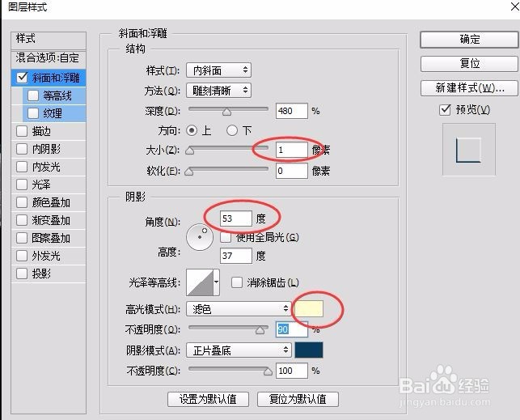The height and width of the screenshot is (420, 520).
Task: Click the 光泽等高线 contour thumbnail
Action: pyautogui.click(x=200, y=282)
